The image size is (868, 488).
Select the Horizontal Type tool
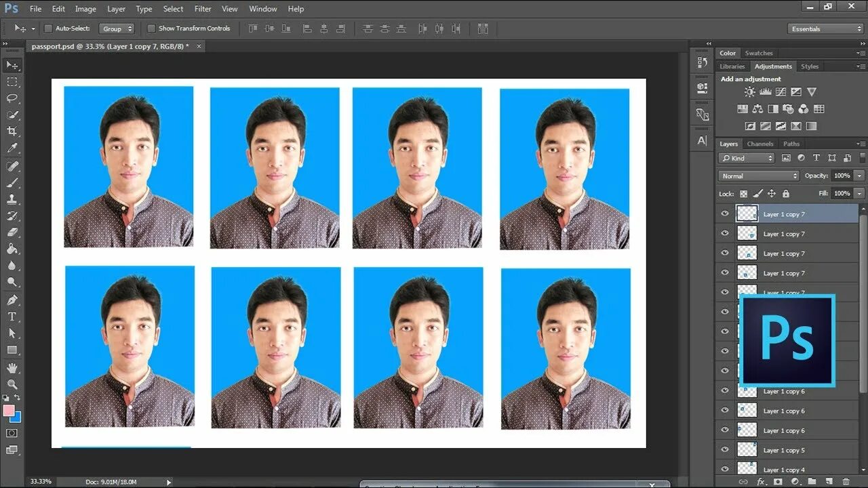(x=12, y=317)
